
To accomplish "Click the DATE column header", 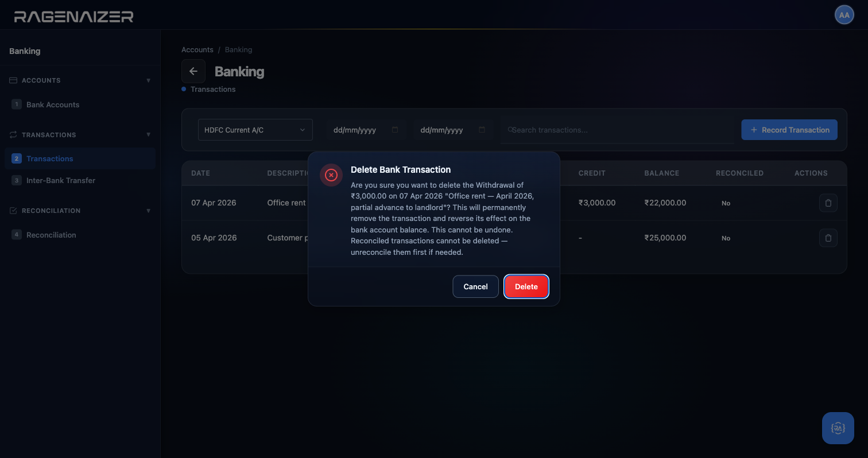I will click(200, 173).
